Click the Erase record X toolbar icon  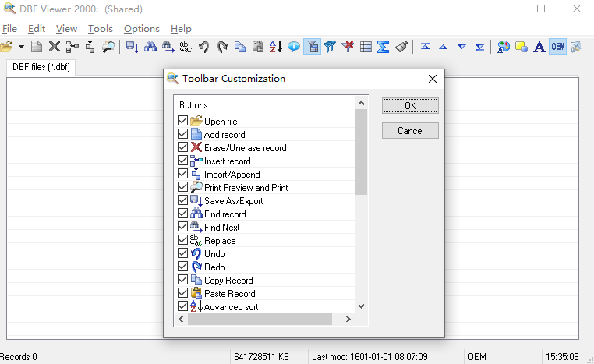[55, 47]
